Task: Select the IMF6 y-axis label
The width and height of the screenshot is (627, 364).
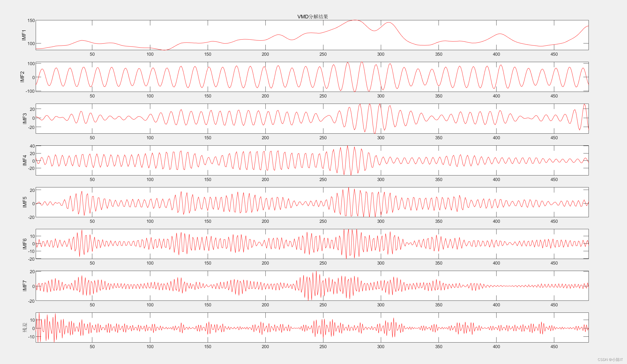Action: tap(25, 244)
